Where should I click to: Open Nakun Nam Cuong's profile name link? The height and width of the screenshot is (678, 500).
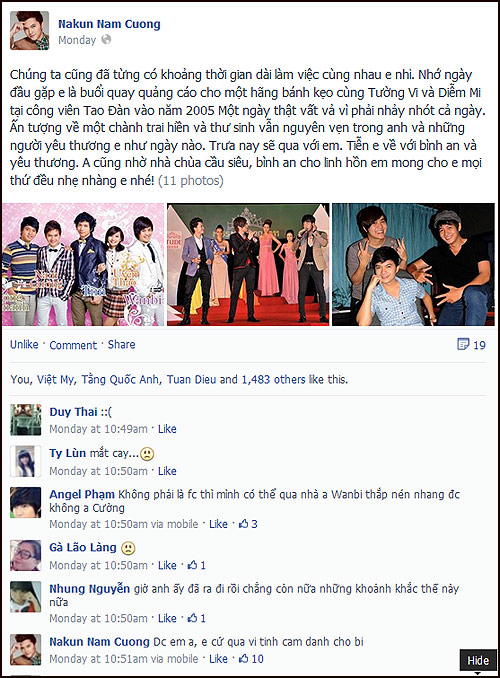point(109,24)
